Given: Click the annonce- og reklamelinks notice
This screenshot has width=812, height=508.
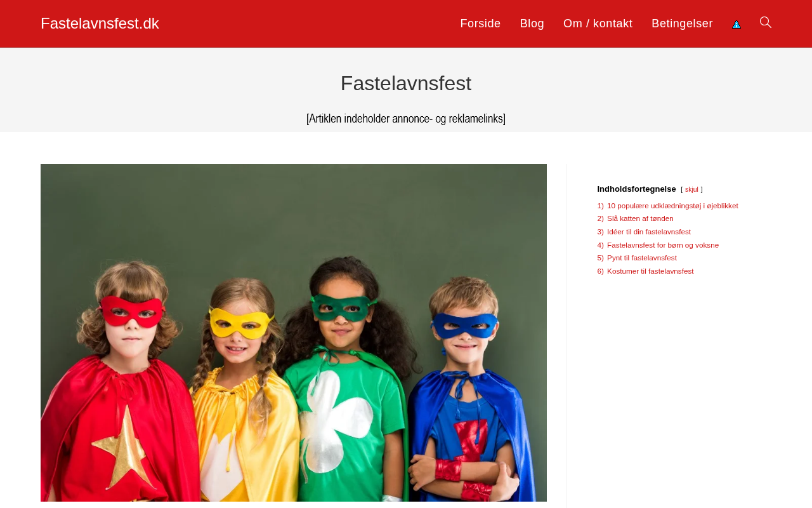Looking at the screenshot, I should [406, 119].
